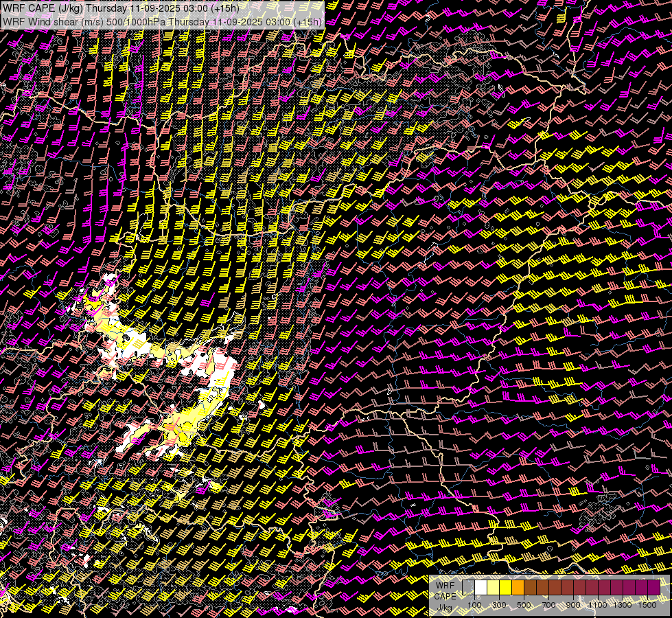
Task: Click the '1300' legend value label
Action: [623, 605]
